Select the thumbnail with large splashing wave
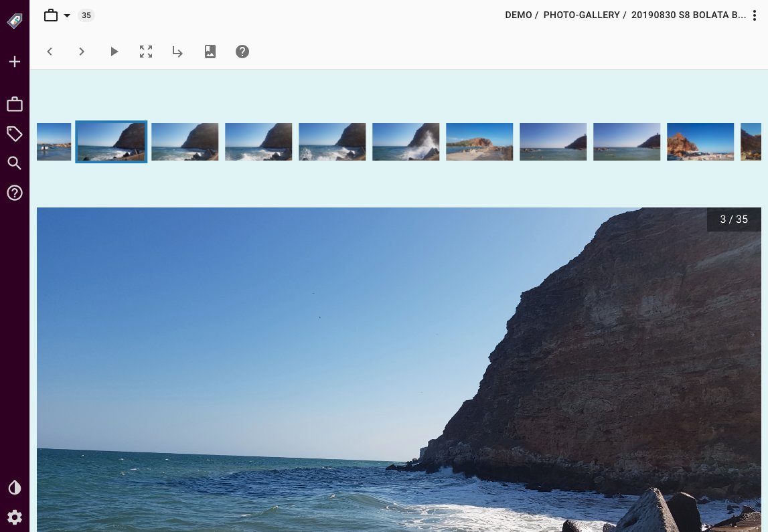 point(406,142)
